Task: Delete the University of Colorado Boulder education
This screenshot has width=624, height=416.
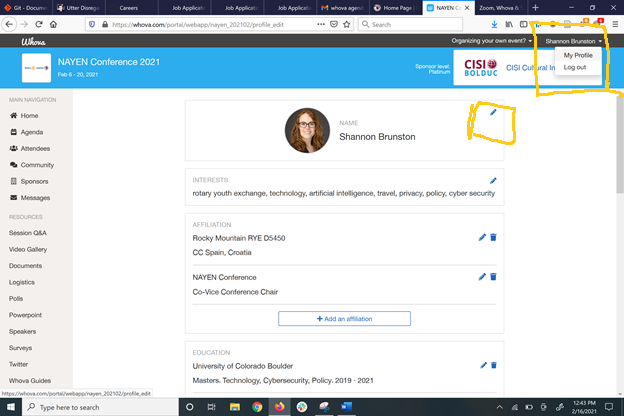Action: click(493, 365)
